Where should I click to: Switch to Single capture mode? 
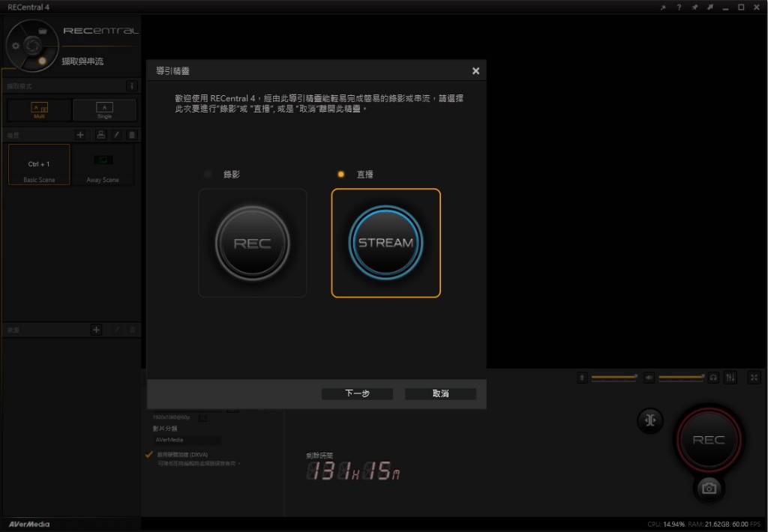pyautogui.click(x=104, y=109)
